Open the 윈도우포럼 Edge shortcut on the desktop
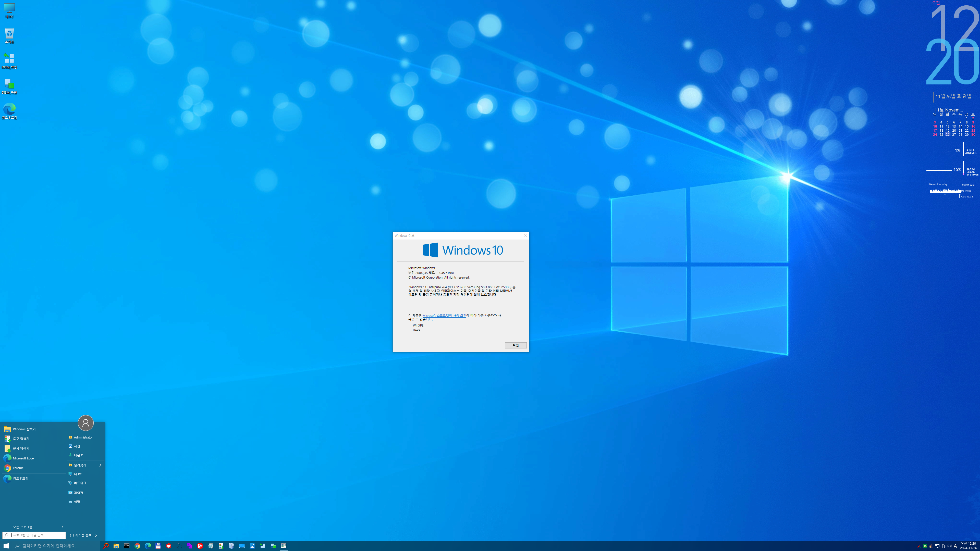 tap(9, 111)
